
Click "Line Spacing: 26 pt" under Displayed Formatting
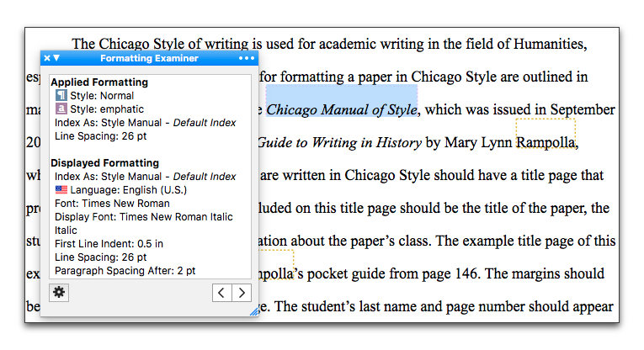[x=101, y=257]
